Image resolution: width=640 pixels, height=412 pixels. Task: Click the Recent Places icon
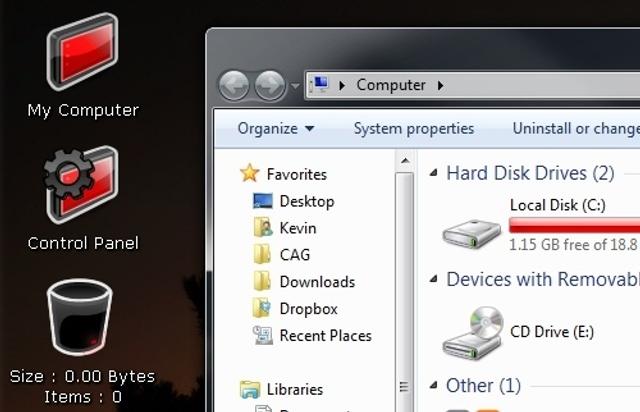click(x=262, y=335)
